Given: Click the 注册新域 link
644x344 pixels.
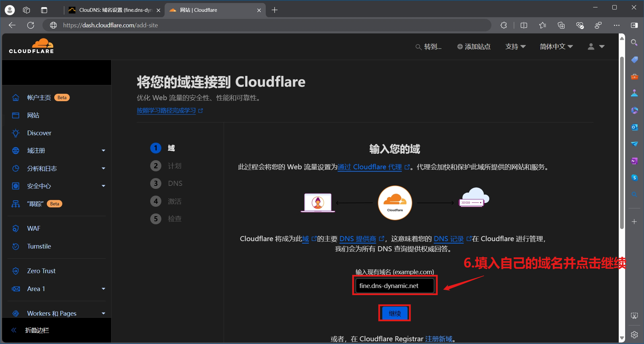Looking at the screenshot, I should [439, 339].
